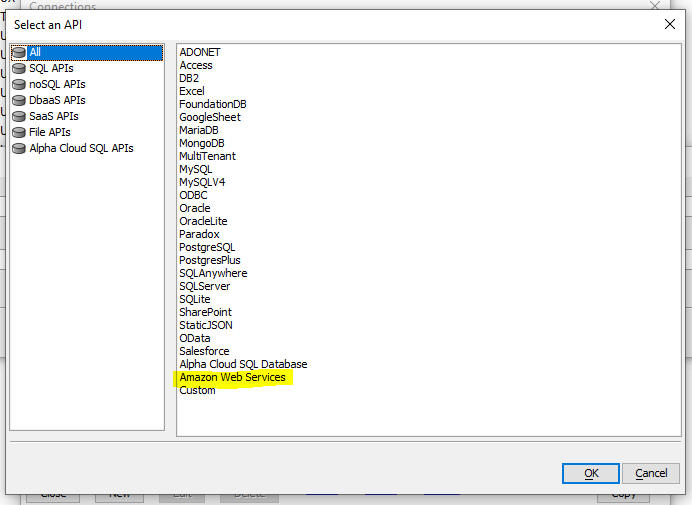Viewport: 692px width, 505px height.
Task: Choose MariaDB from the list
Action: [x=199, y=130]
